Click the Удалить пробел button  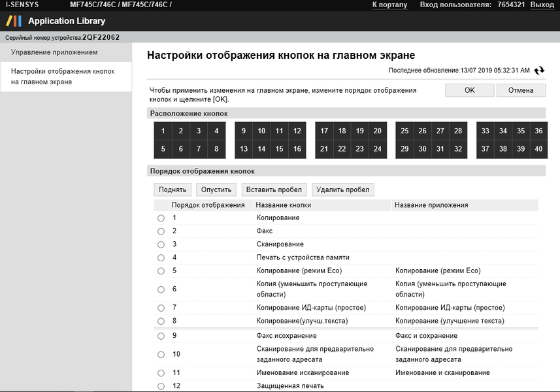(343, 189)
